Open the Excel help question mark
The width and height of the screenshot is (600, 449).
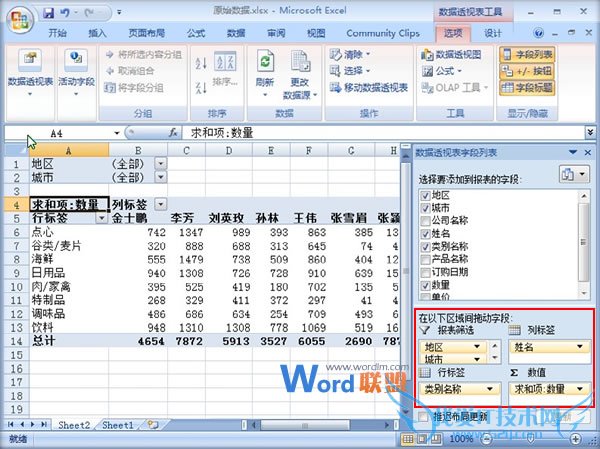tap(538, 33)
